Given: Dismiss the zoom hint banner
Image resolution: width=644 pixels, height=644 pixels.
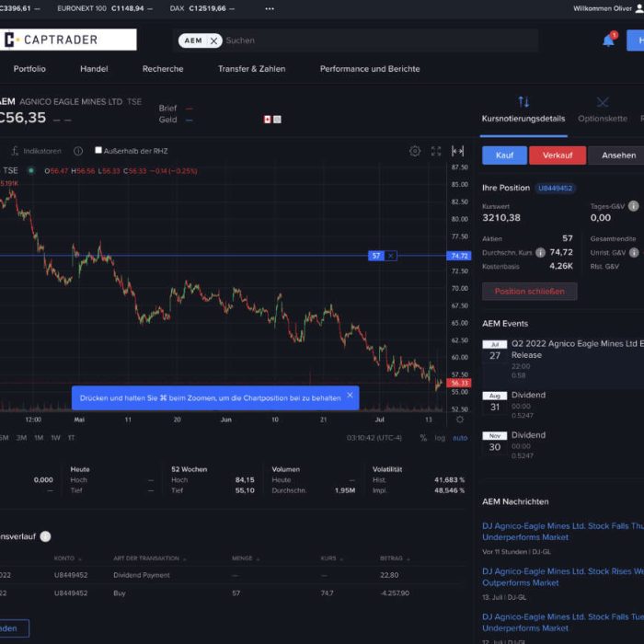Looking at the screenshot, I should (x=350, y=395).
